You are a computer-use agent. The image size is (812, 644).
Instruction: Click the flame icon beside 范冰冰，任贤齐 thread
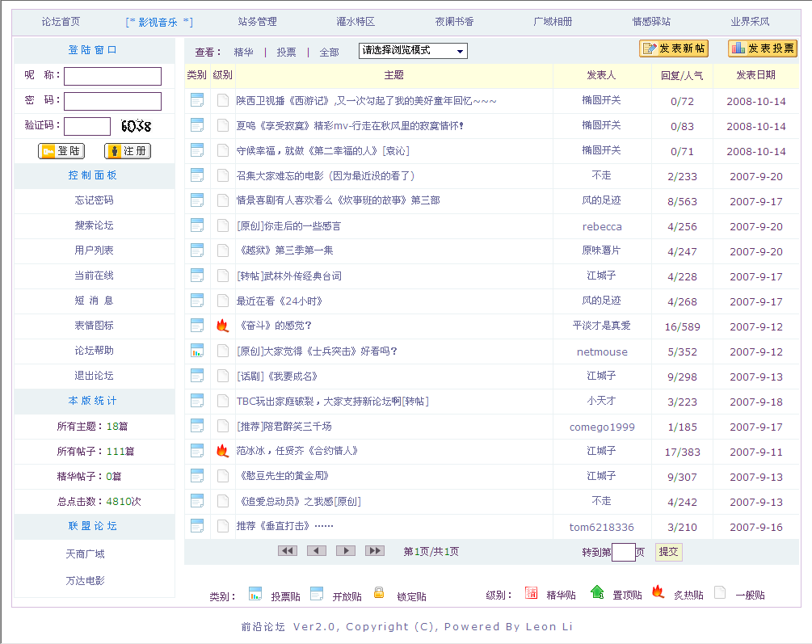coord(223,451)
